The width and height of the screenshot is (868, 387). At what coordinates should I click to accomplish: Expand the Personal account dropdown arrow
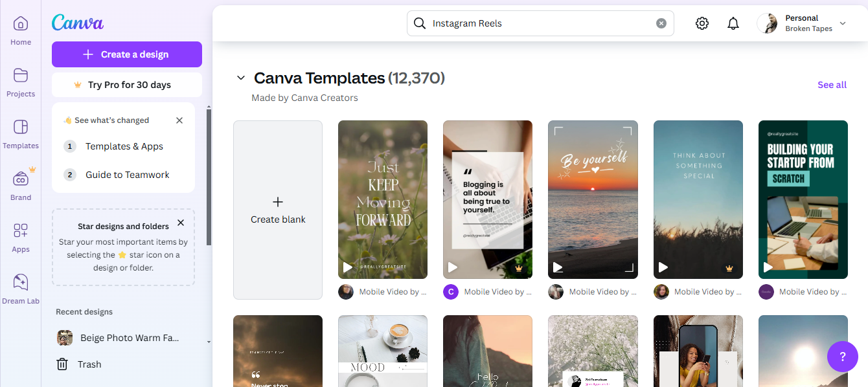click(843, 23)
